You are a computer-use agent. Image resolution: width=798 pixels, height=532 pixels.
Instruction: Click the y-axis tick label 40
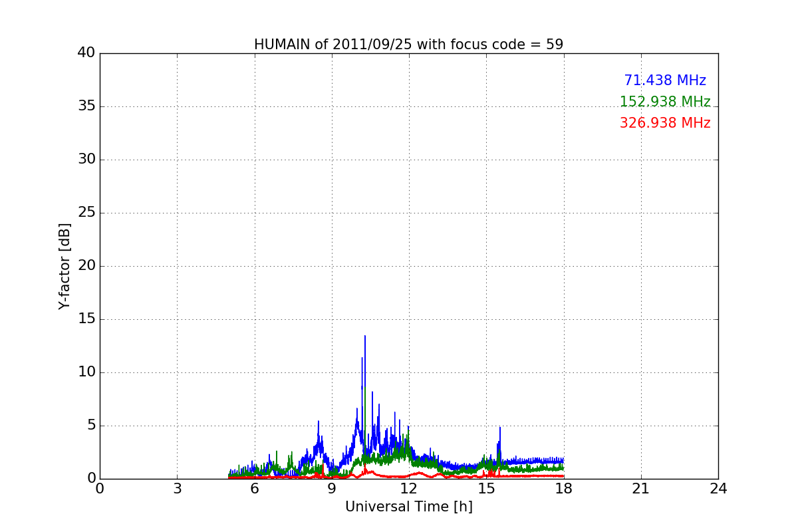click(x=86, y=53)
